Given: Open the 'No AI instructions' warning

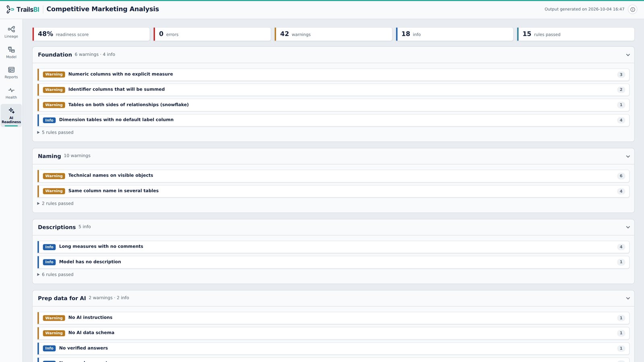Looking at the screenshot, I should [x=333, y=318].
